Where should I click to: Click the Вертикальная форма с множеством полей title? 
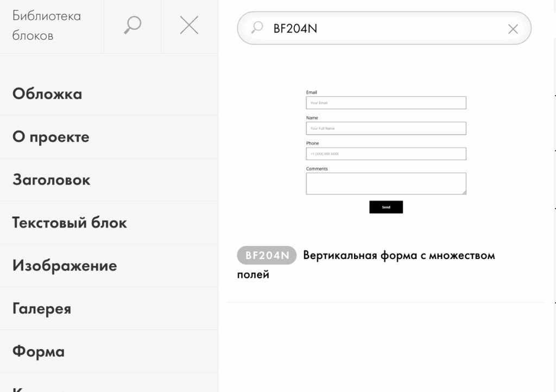click(x=399, y=256)
